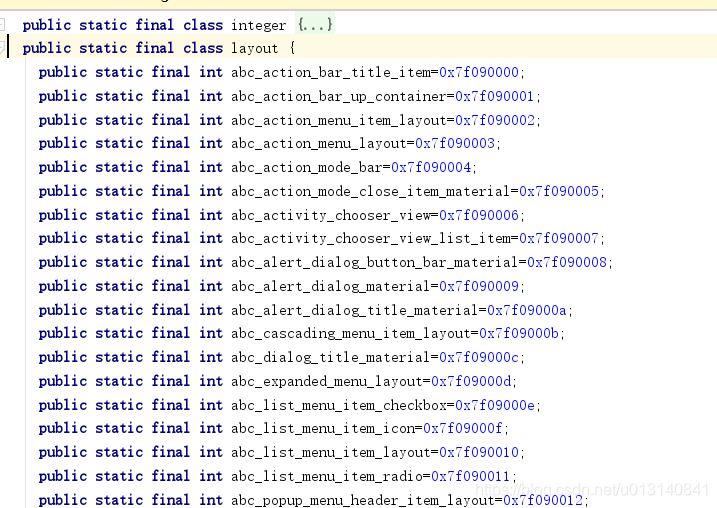Click value 0x7f090008
This screenshot has width=717, height=508.
(x=567, y=262)
